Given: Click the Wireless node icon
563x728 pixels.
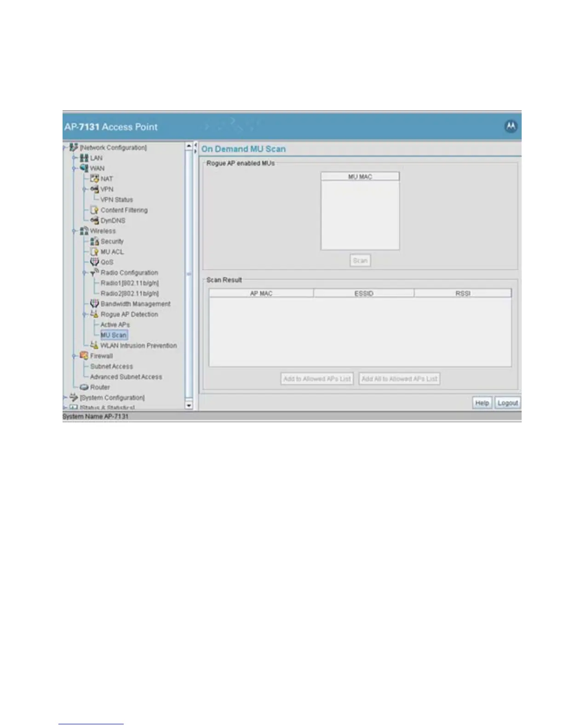Looking at the screenshot, I should [84, 231].
